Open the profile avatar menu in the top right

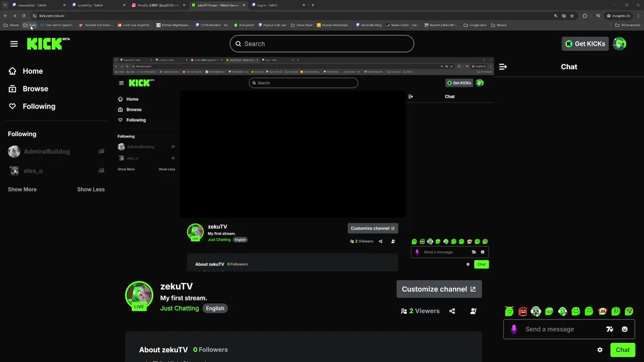pos(620,44)
